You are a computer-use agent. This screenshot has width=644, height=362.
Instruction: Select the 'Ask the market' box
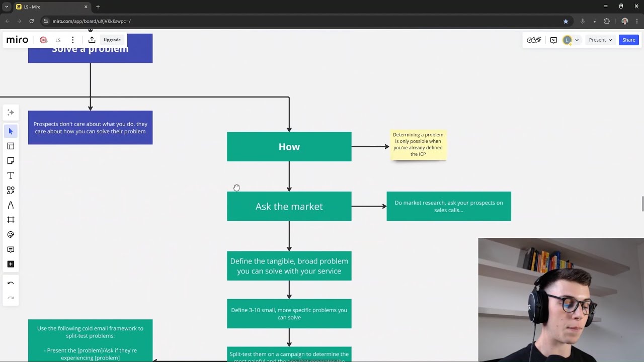[x=289, y=206]
